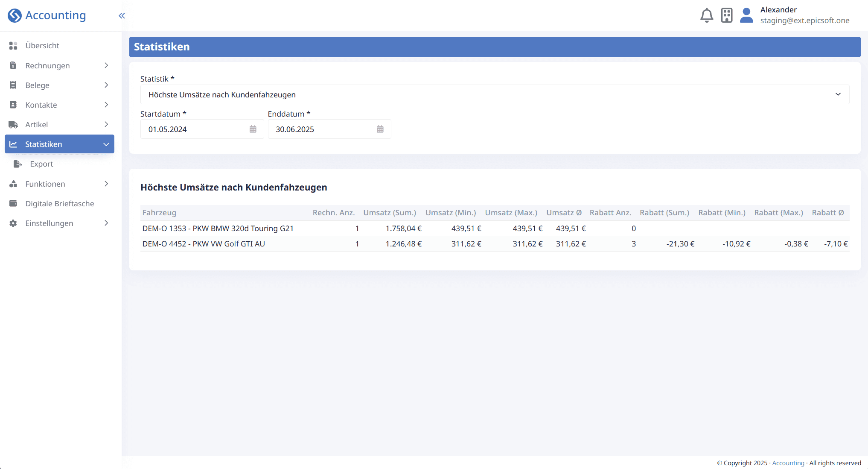868x469 pixels.
Task: Click the Rechnungen invoice icon
Action: click(13, 65)
